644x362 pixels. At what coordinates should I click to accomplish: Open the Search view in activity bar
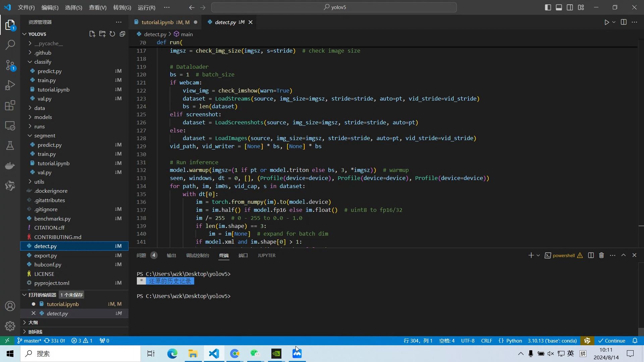10,45
